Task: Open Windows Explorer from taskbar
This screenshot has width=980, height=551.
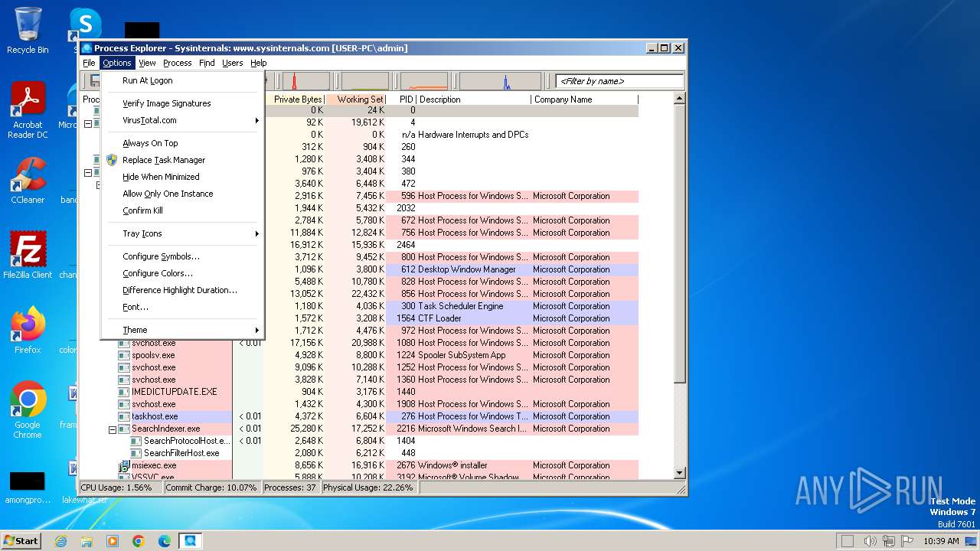Action: [87, 541]
